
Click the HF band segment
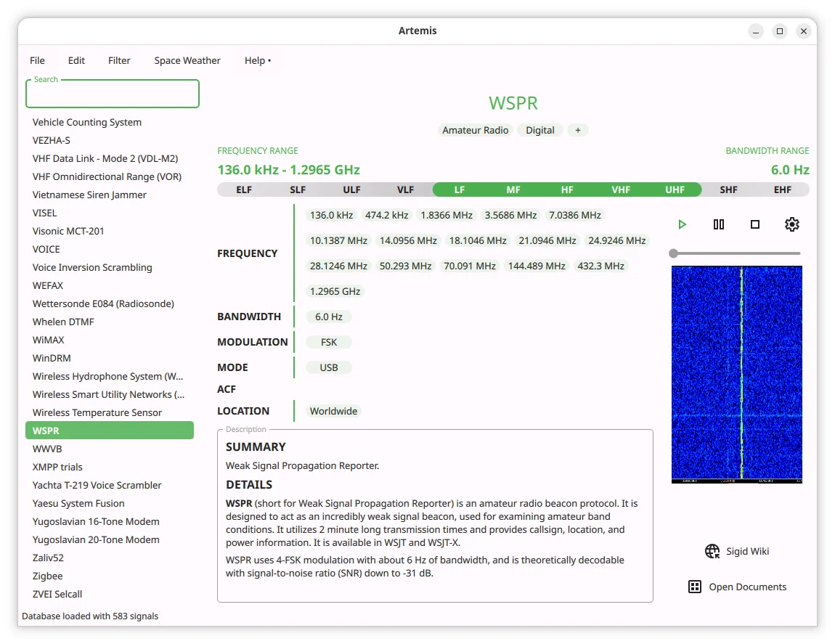567,189
